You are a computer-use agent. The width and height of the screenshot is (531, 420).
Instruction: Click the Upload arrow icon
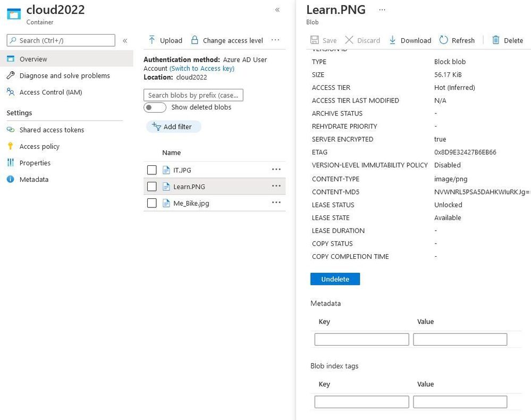click(x=151, y=40)
